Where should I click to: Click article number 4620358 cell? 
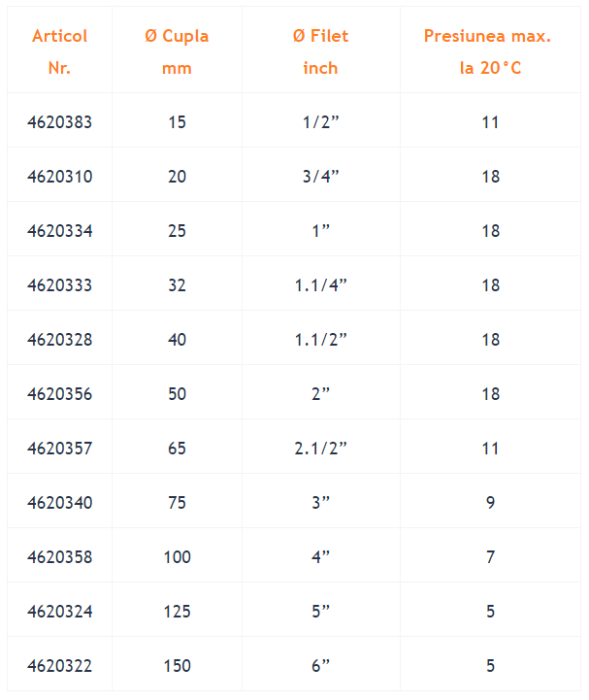(60, 557)
